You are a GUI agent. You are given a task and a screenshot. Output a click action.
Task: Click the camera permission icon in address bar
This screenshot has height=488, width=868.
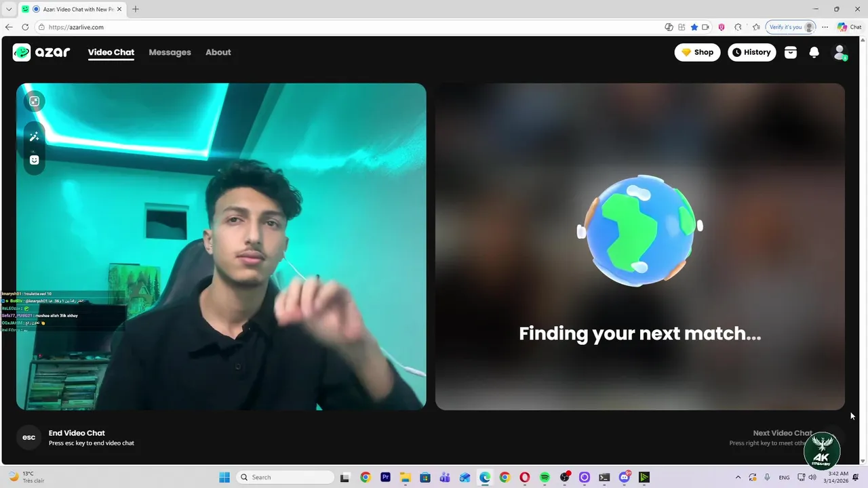pos(705,27)
